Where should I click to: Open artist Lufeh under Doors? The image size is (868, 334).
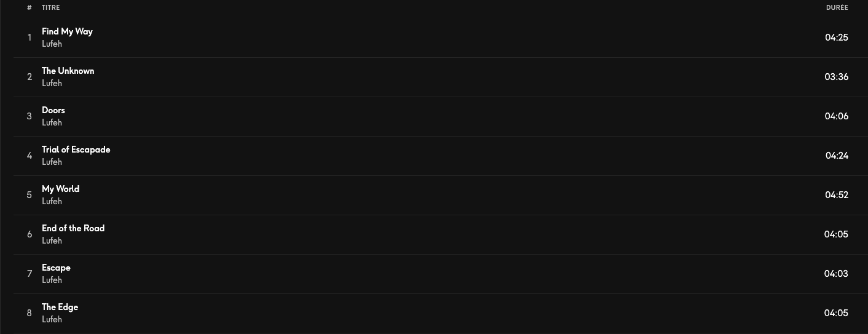[x=52, y=122]
